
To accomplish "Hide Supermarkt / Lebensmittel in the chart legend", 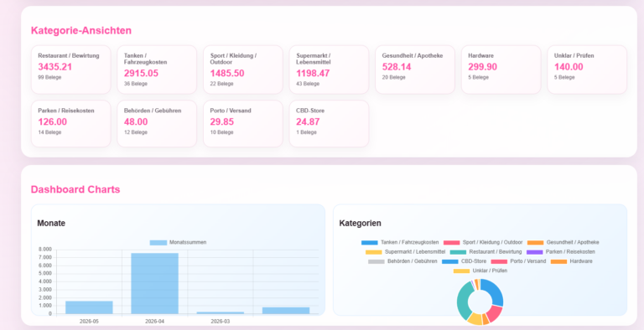I will pos(405,252).
